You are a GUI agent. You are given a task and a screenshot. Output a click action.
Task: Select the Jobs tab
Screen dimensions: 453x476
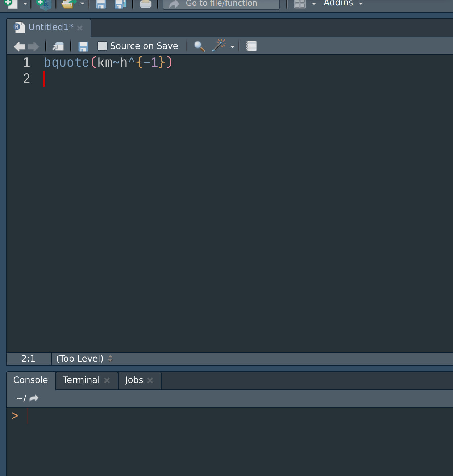(x=134, y=380)
